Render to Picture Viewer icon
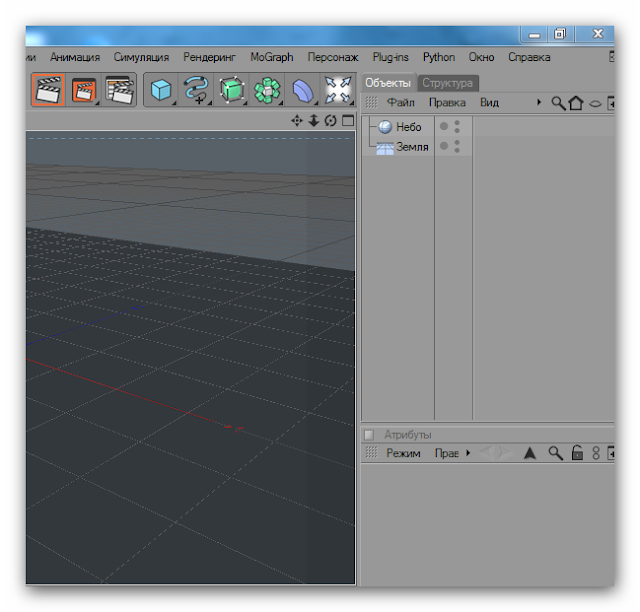 (x=84, y=90)
